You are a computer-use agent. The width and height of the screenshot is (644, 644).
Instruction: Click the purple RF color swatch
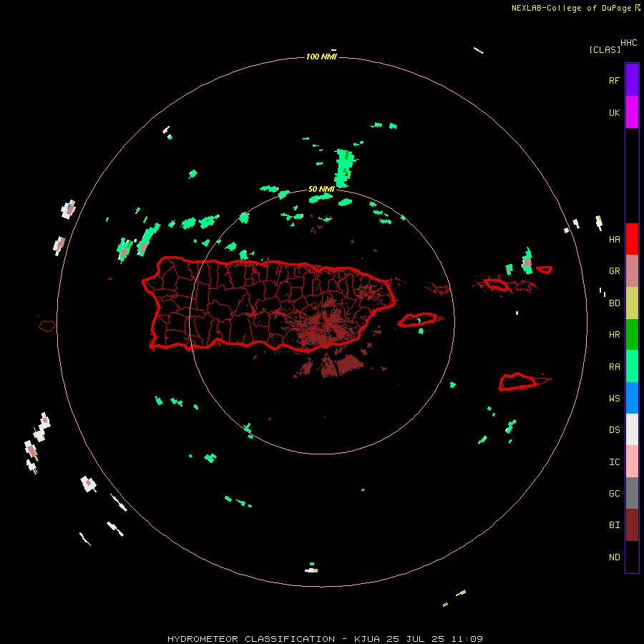(x=632, y=80)
